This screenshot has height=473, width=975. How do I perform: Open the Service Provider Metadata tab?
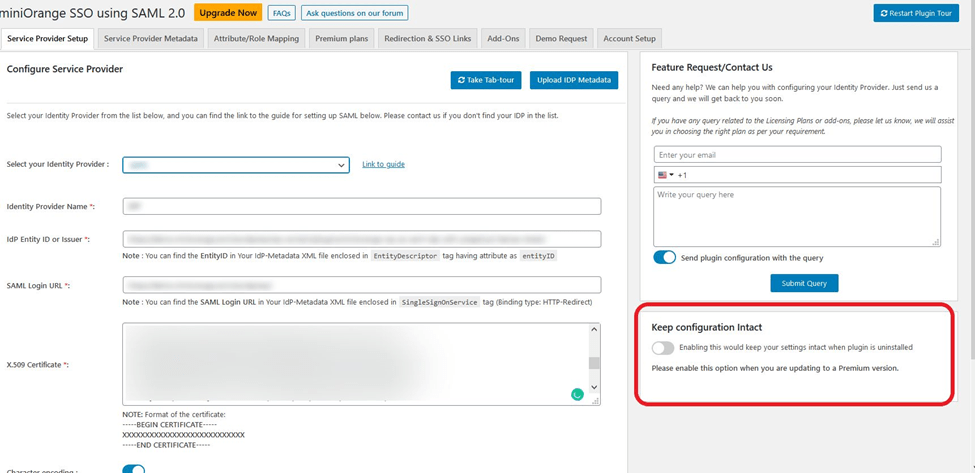[150, 39]
